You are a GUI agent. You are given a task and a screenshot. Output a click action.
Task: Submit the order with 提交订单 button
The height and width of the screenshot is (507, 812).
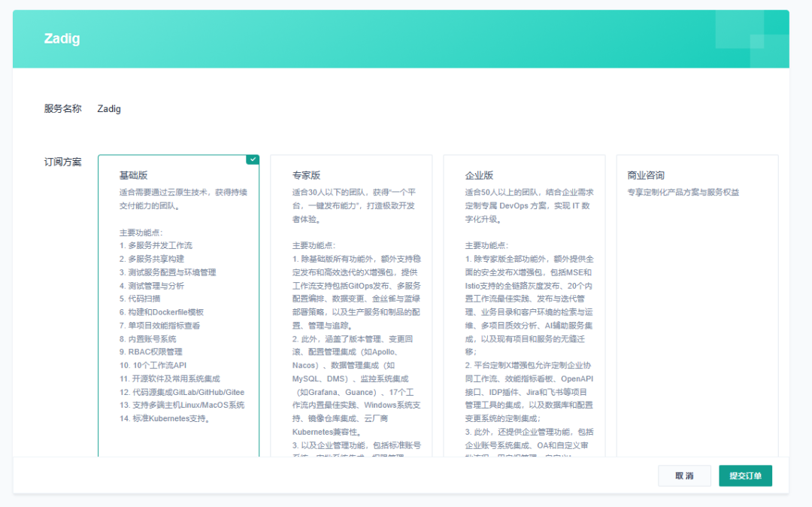coord(745,476)
